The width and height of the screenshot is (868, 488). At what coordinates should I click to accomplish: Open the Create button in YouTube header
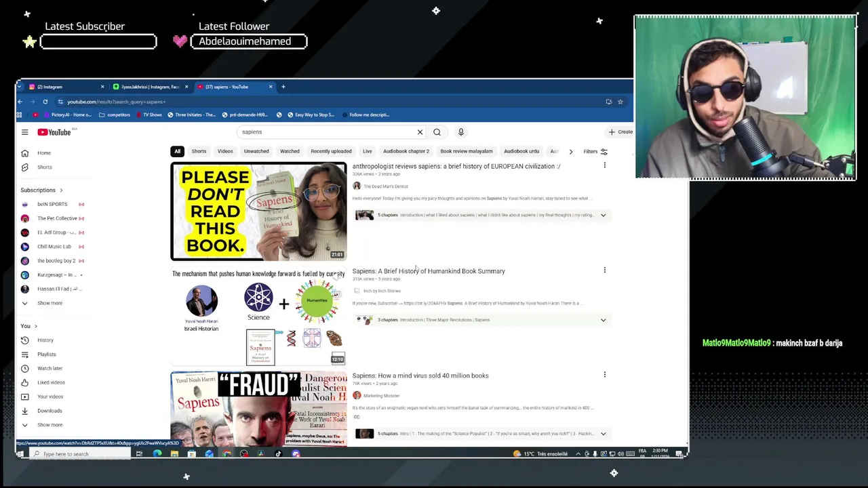pyautogui.click(x=621, y=132)
